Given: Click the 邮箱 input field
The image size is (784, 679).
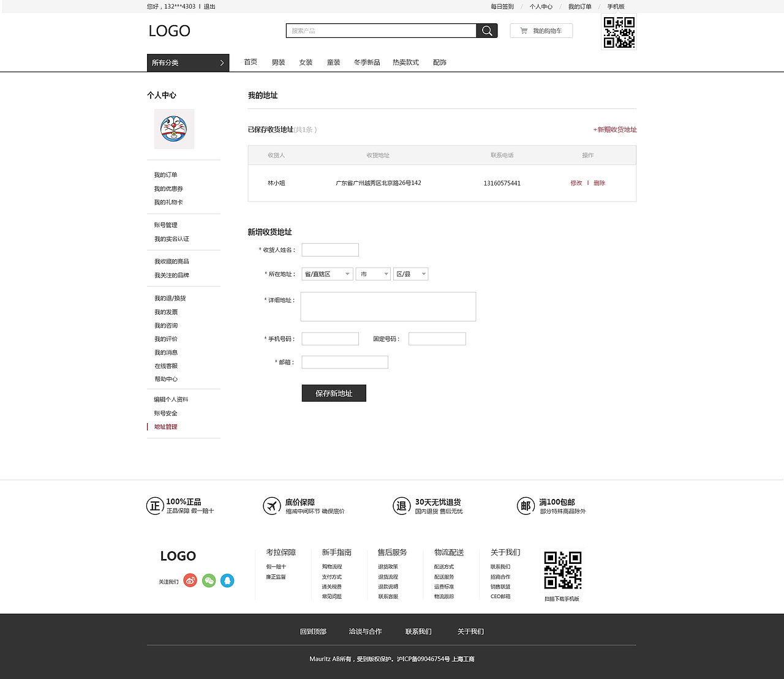Looking at the screenshot, I should pyautogui.click(x=345, y=362).
